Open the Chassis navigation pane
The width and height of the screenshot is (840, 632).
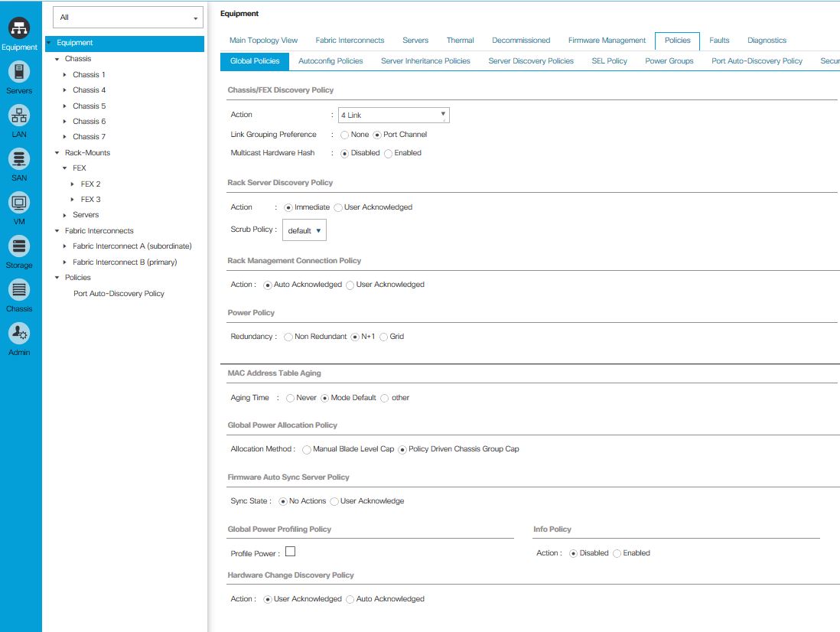19,291
